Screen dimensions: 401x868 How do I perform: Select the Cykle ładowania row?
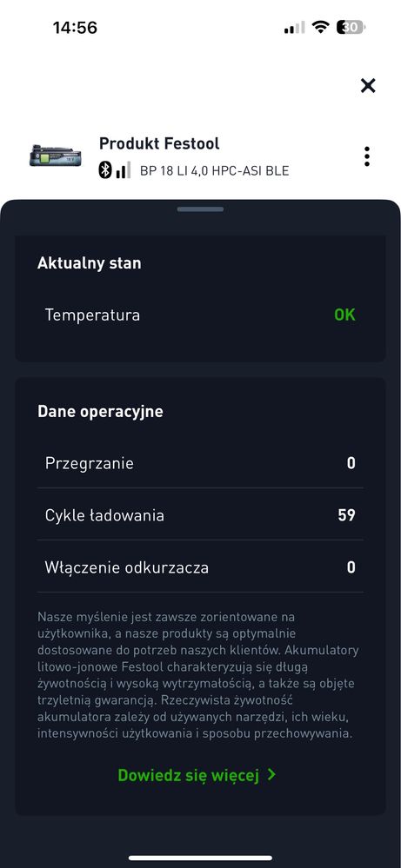click(x=200, y=515)
